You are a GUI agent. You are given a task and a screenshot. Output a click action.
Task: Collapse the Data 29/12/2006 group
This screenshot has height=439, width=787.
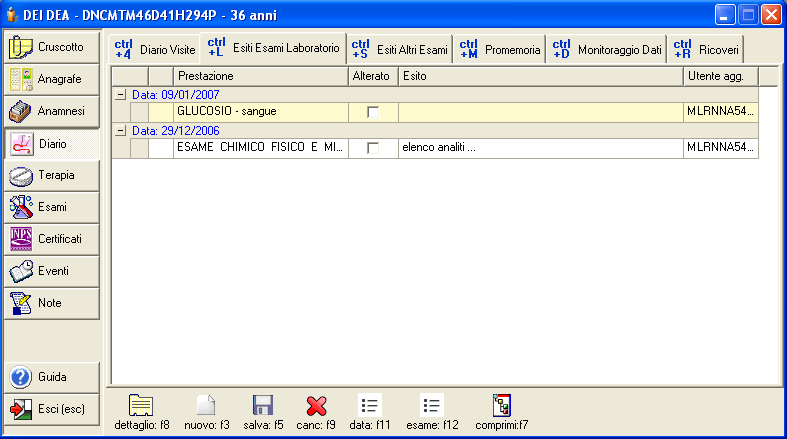point(121,130)
